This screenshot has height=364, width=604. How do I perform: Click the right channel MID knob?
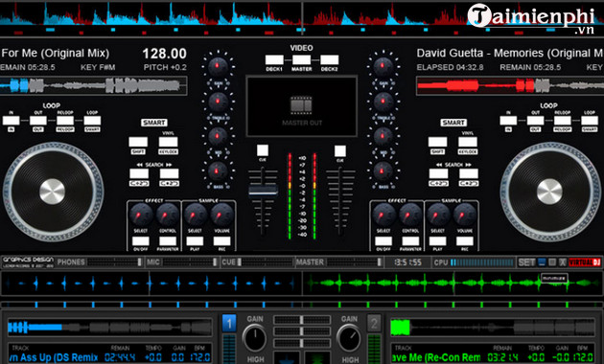[383, 136]
